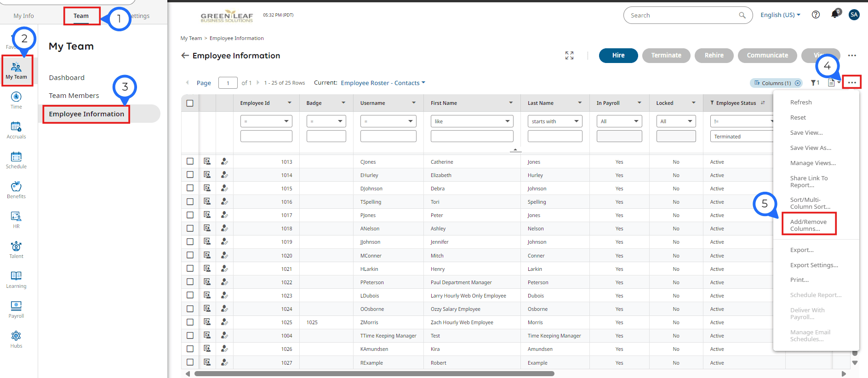Select the checkbox for employee 1027
The image size is (868, 378).
click(x=190, y=362)
